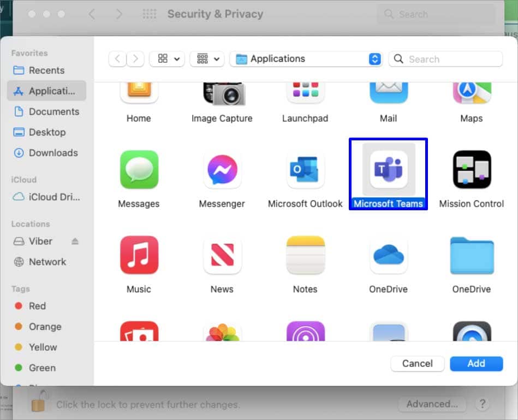Go back in file dialog navigation

coord(117,59)
